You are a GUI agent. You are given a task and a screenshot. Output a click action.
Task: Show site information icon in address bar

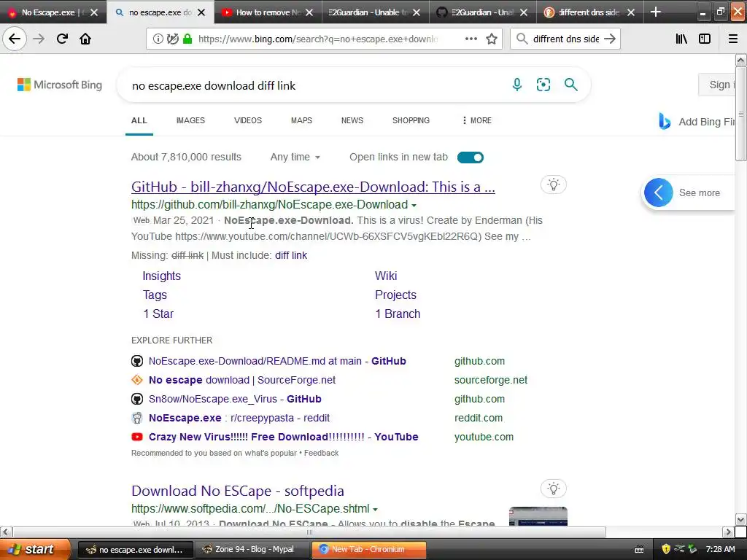coord(158,39)
